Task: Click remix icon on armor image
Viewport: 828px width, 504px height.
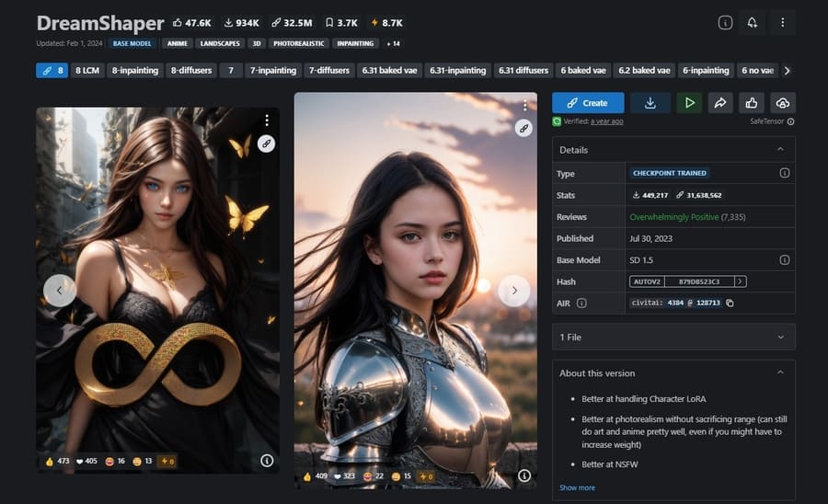Action: click(x=523, y=128)
